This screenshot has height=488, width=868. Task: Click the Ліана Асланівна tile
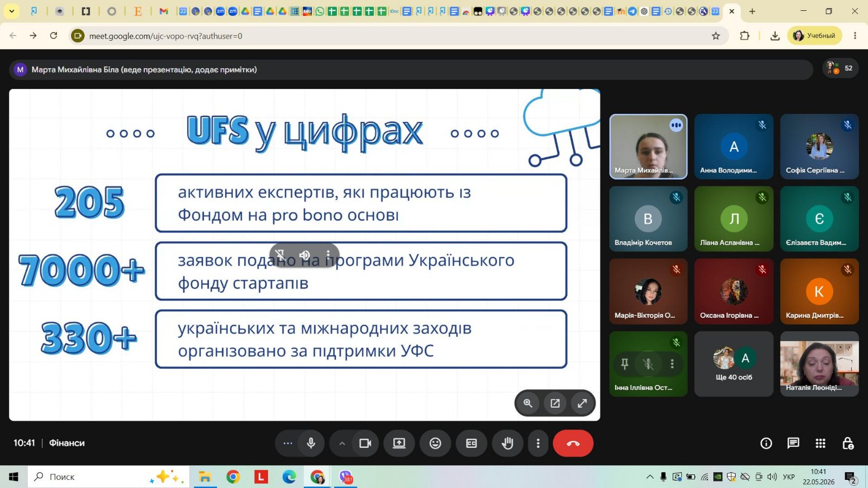click(x=734, y=219)
